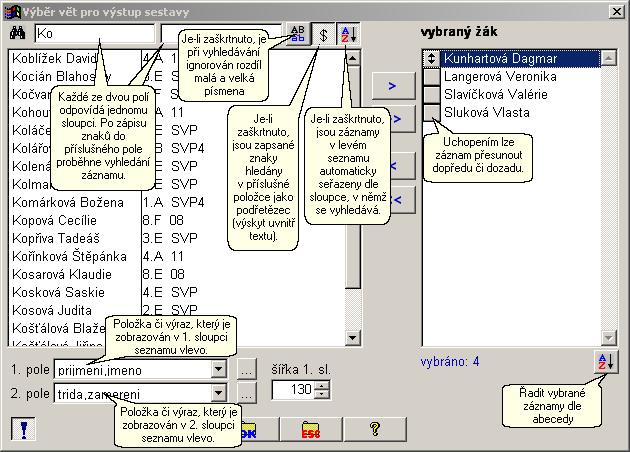Open the 2. pole dropdown arrow
This screenshot has height=452, width=630.
(x=219, y=393)
